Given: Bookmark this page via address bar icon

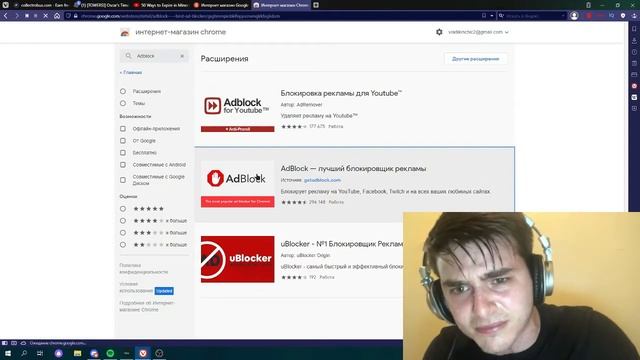Looking at the screenshot, I should (x=484, y=16).
